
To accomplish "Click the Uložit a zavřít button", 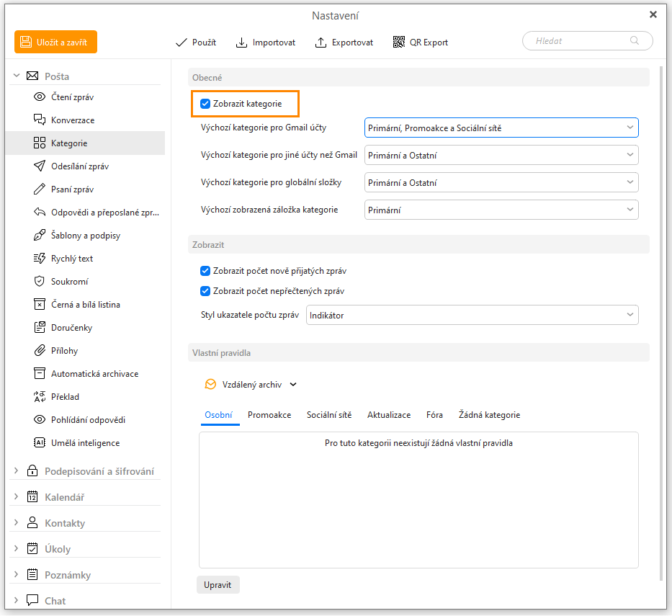I will (55, 43).
